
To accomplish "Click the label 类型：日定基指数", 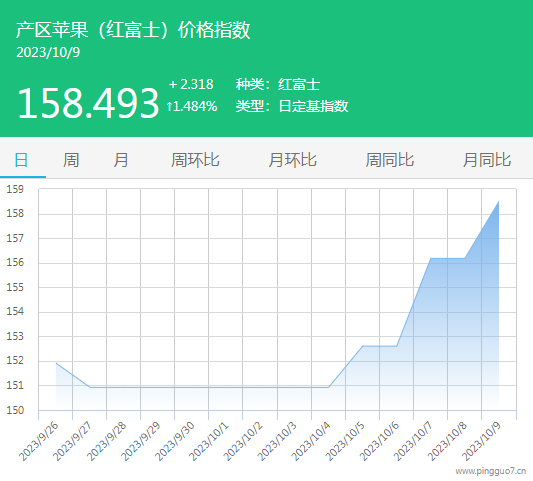I will coord(292,106).
